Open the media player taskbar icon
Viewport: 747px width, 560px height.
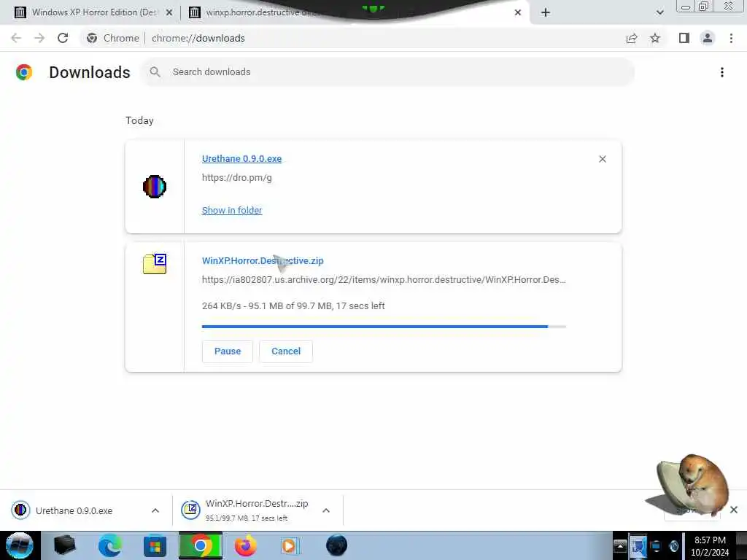[290, 545]
